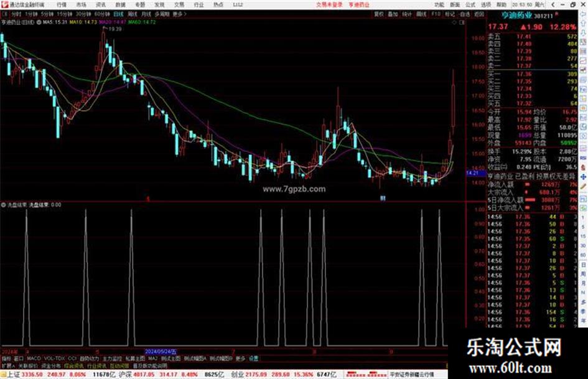Switch the chart to the 60分钟 period
This screenshot has width=588, height=379.
[102, 14]
